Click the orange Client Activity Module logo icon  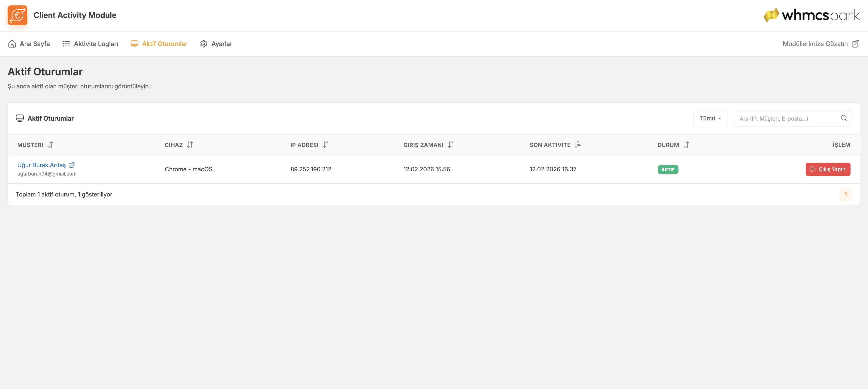[x=17, y=15]
